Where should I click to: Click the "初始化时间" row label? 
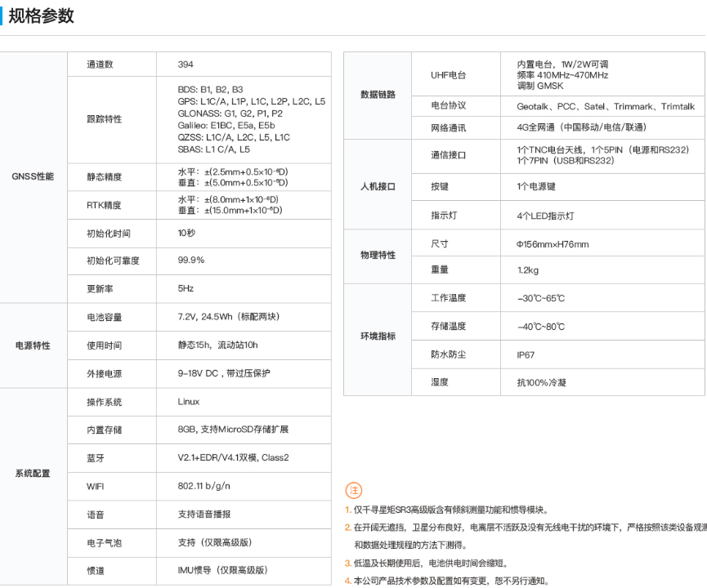tap(109, 234)
